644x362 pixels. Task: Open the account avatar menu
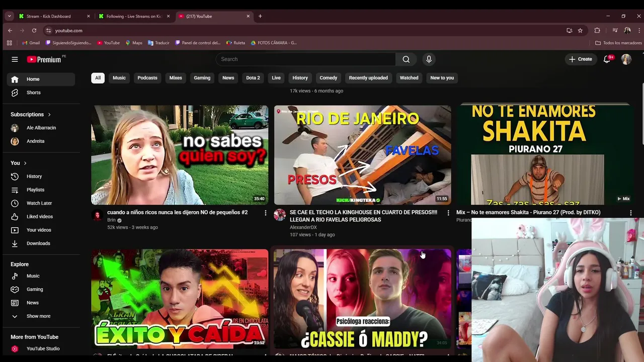coord(626,59)
